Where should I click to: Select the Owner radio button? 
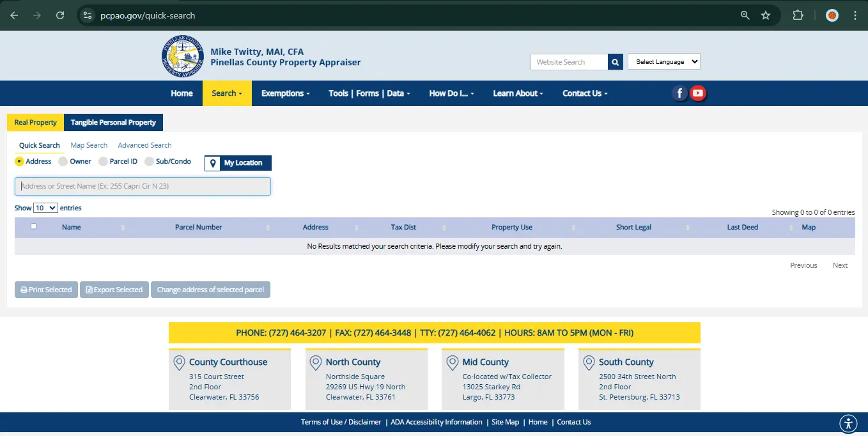(x=63, y=162)
